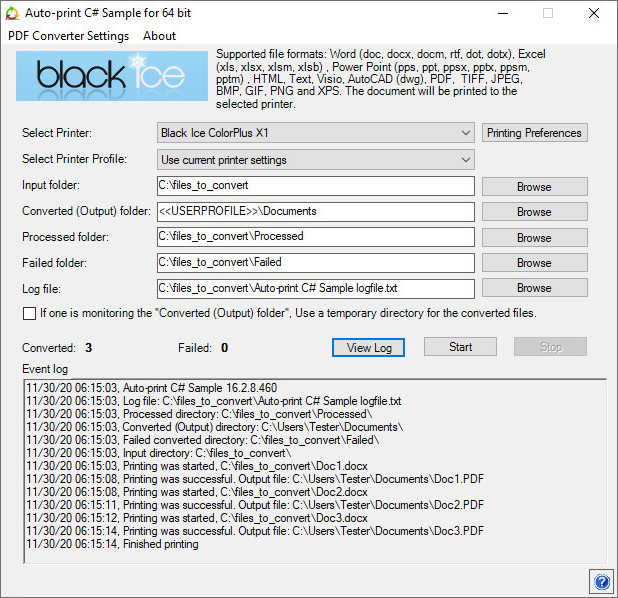Click the Black Ice logo image
The image size is (618, 598).
pyautogui.click(x=112, y=75)
